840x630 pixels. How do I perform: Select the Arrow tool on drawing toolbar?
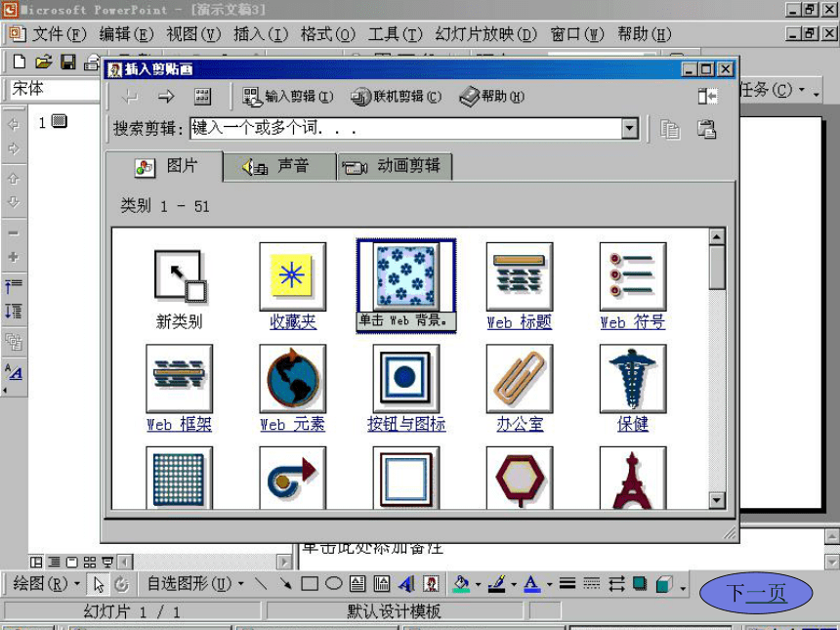[x=285, y=583]
